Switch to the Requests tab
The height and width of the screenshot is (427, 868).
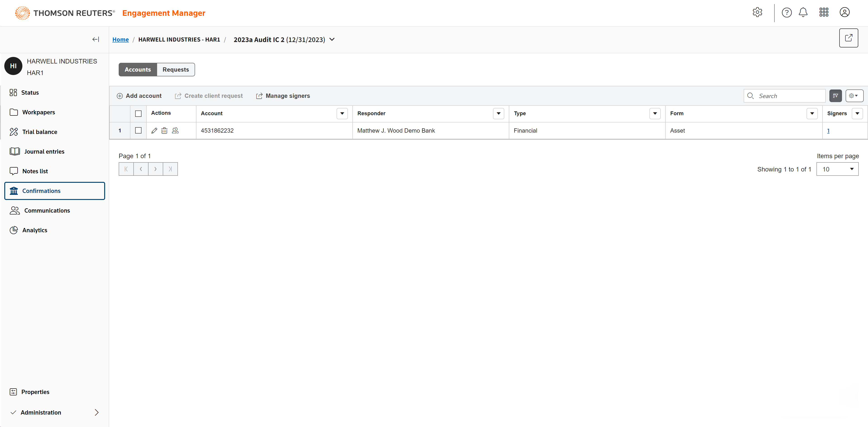176,70
